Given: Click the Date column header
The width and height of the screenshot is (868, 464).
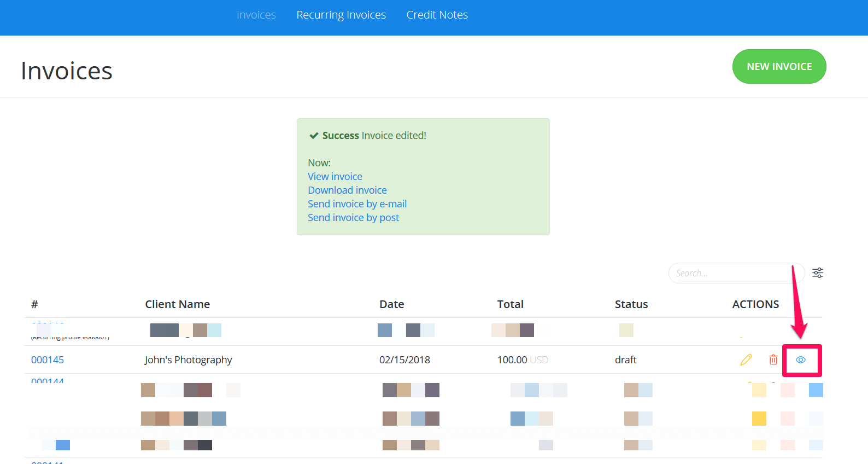Looking at the screenshot, I should coord(392,304).
